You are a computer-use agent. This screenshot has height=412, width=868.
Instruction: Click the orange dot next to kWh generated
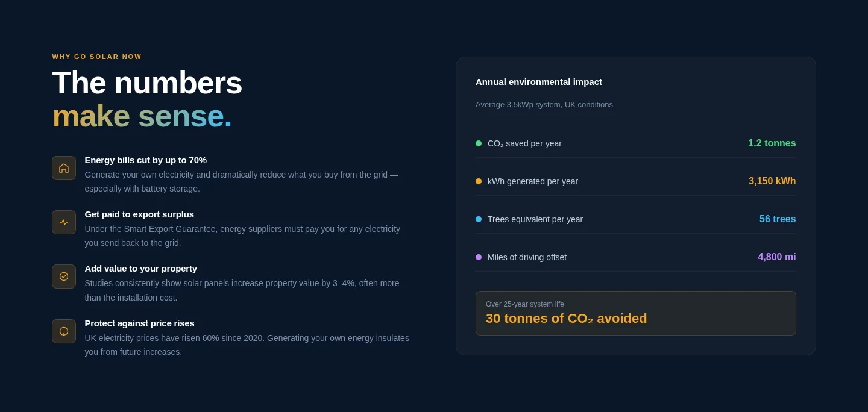pos(479,181)
